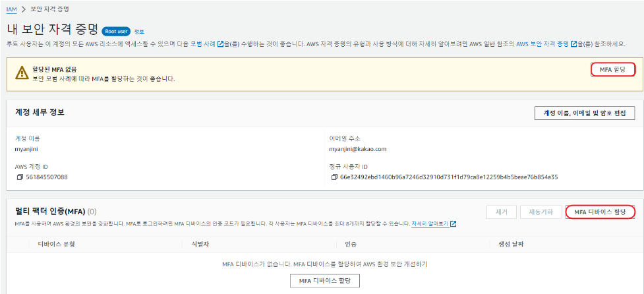Click the 계정 세부 정보 section heading
Image resolution: width=644 pixels, height=294 pixels.
tap(40, 112)
